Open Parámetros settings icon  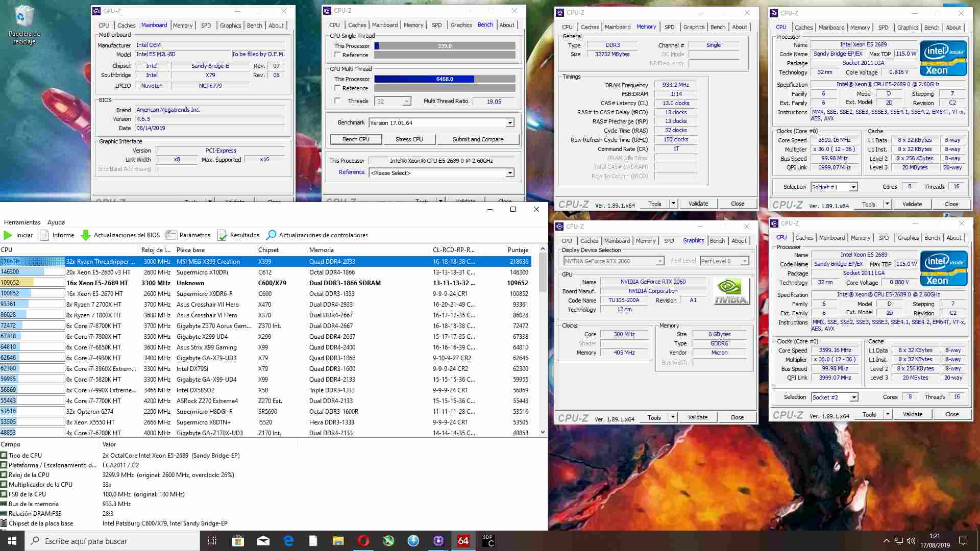click(x=171, y=235)
